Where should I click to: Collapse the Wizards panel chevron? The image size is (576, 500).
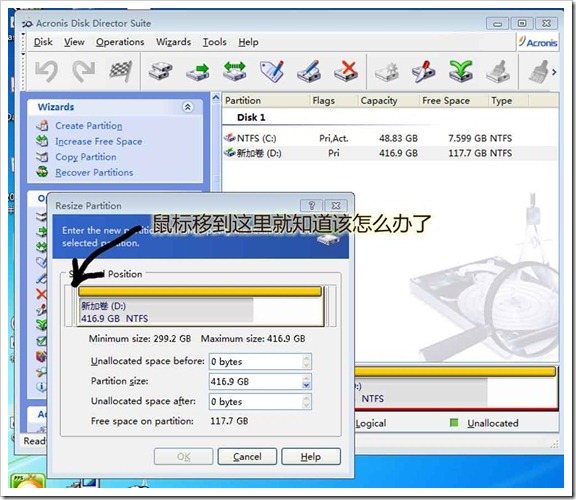[188, 107]
